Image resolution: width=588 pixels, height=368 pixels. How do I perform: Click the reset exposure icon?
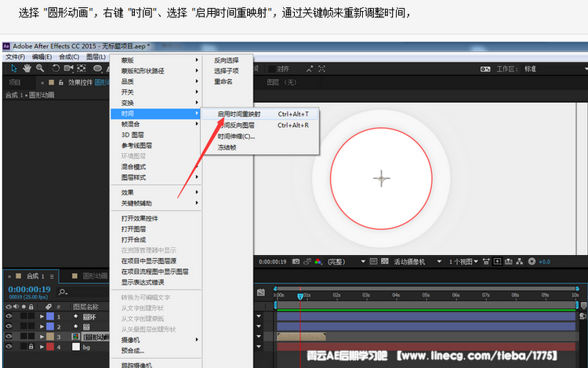(x=532, y=261)
